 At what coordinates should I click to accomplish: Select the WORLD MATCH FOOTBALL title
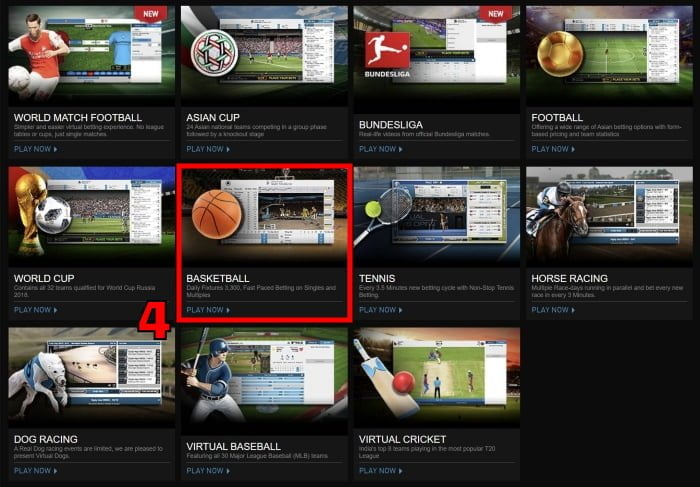click(x=78, y=118)
